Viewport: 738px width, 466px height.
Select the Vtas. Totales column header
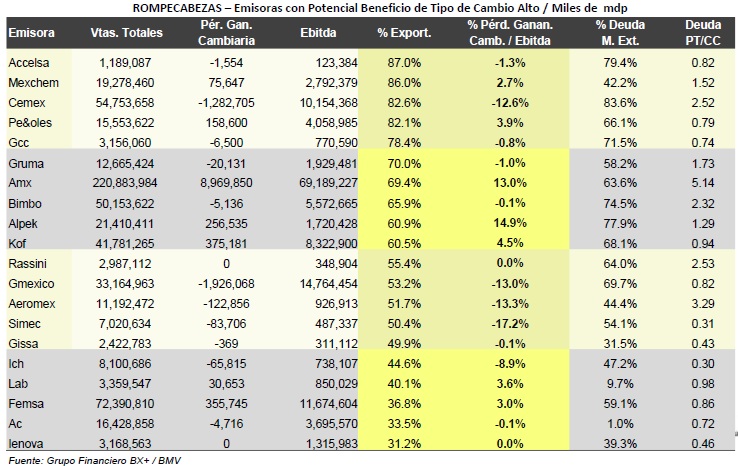click(127, 32)
